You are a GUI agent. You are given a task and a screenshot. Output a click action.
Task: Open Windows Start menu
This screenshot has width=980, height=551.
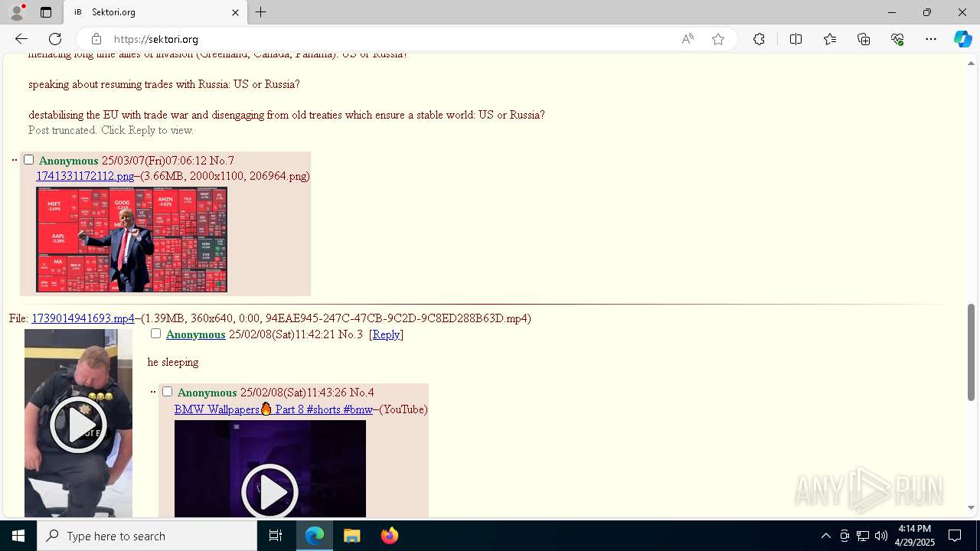coord(18,536)
